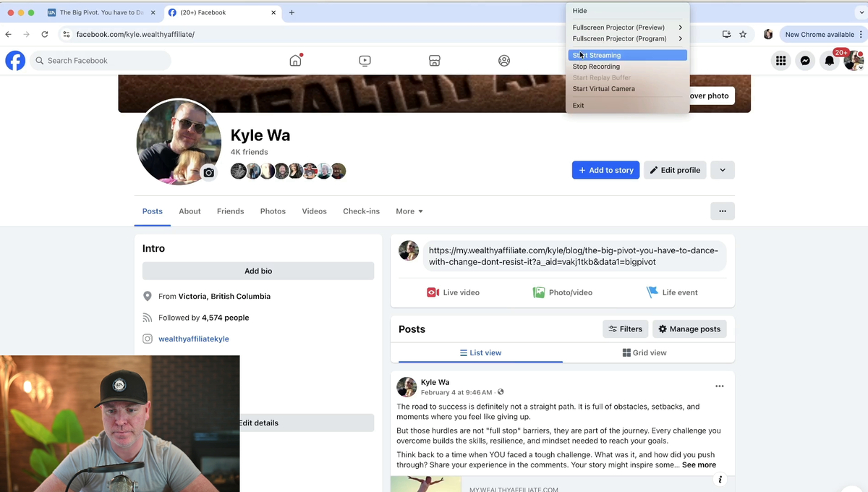Expand Fullscreen Projector (Program) submenu

tap(628, 38)
